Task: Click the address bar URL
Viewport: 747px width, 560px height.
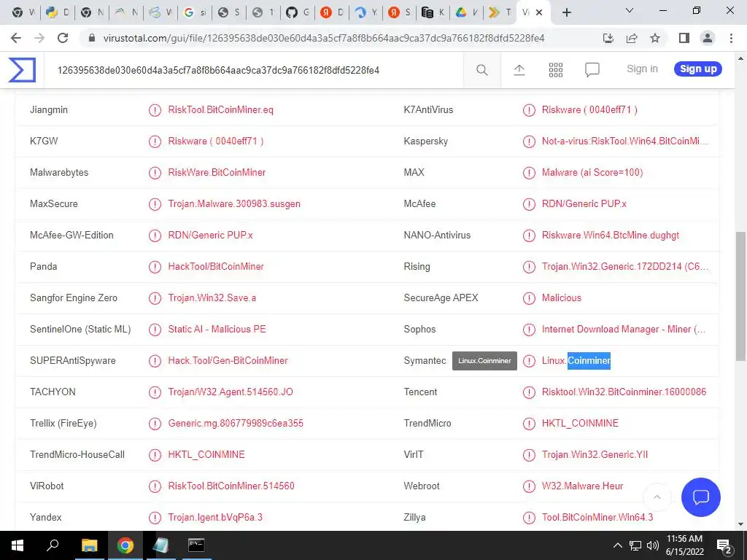Action: click(324, 38)
